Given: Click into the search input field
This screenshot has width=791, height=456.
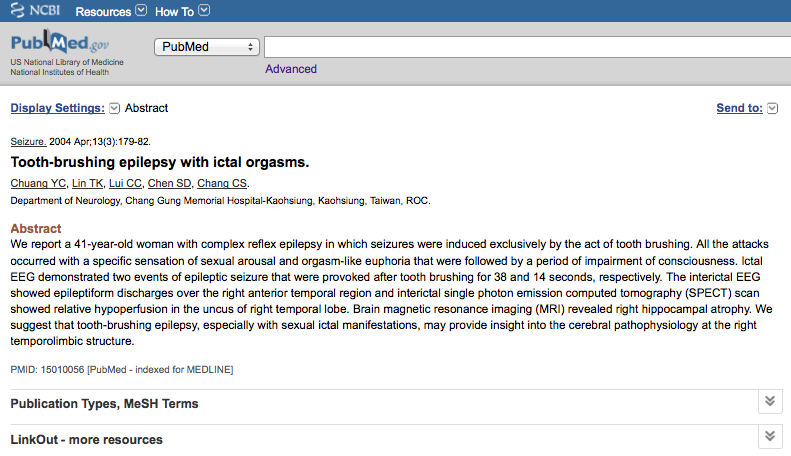Looking at the screenshot, I should point(527,47).
